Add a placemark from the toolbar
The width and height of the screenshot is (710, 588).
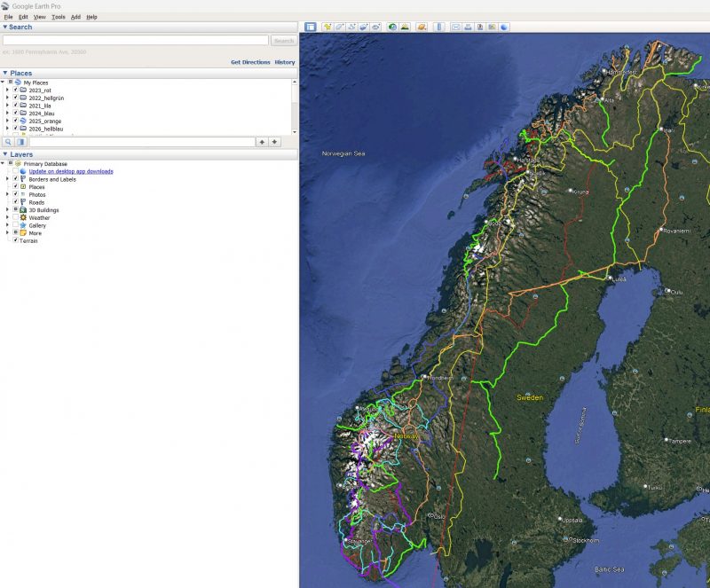[327, 27]
